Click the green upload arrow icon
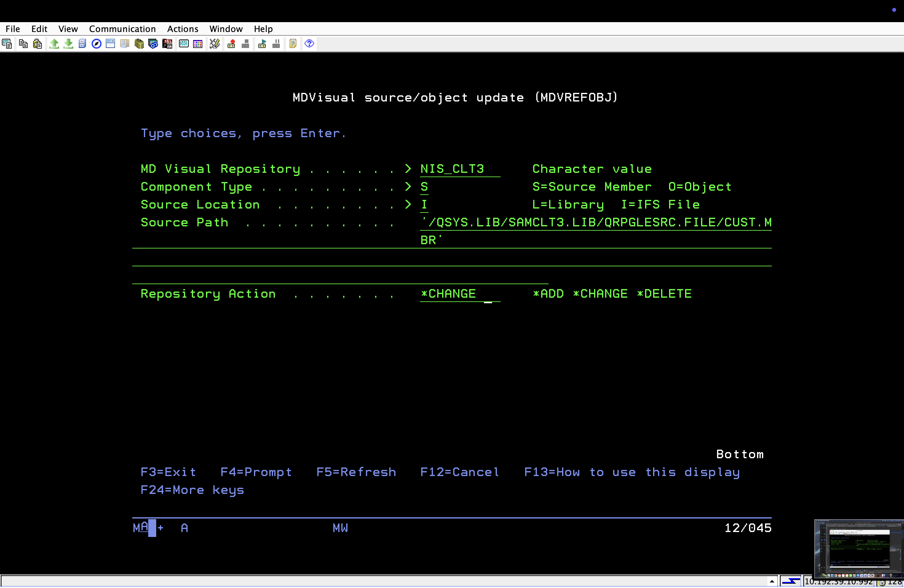 click(54, 44)
